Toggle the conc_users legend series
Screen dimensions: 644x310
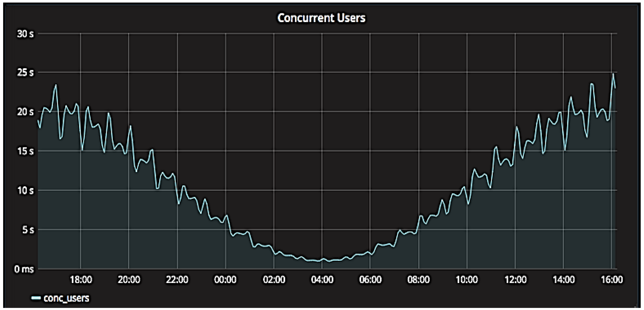(66, 298)
